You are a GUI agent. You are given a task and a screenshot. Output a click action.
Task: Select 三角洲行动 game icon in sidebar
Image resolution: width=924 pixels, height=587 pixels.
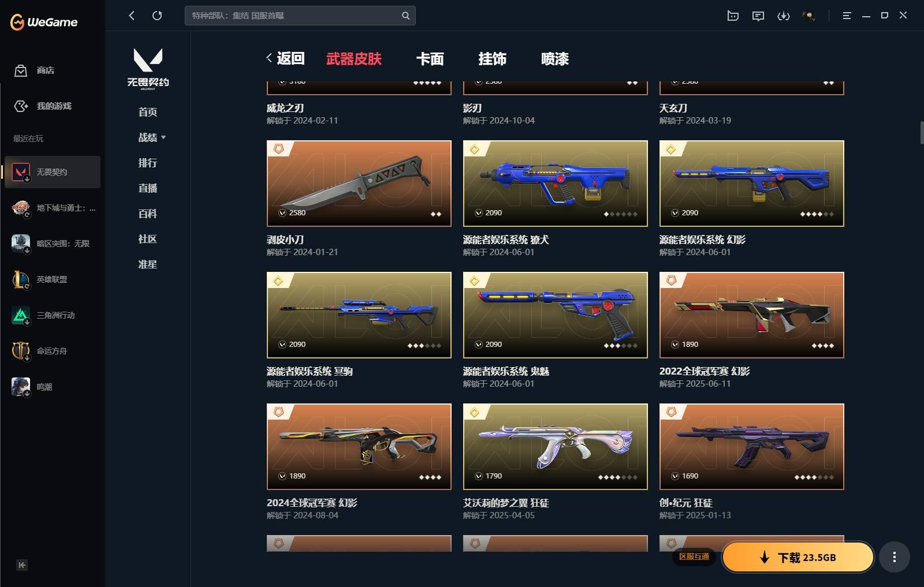(21, 315)
